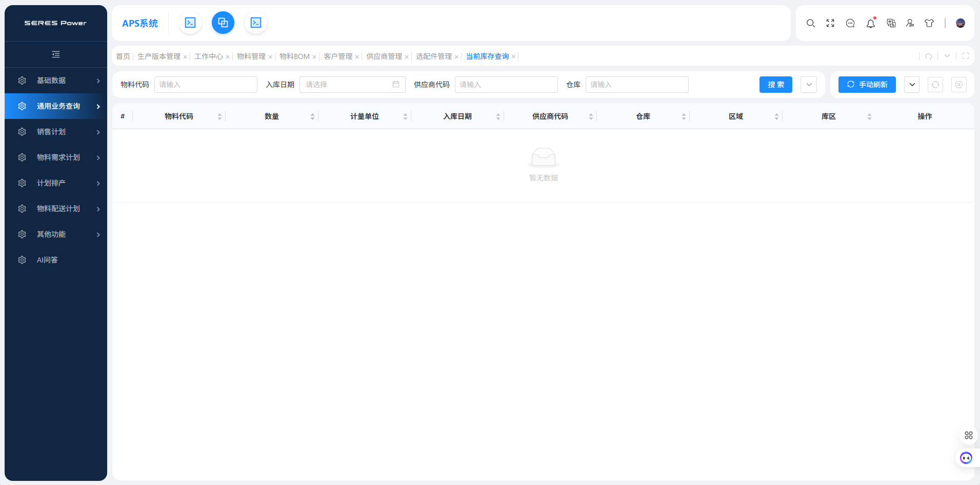Close the 生产版本管理 tab
This screenshot has width=980, height=485.
coord(185,57)
